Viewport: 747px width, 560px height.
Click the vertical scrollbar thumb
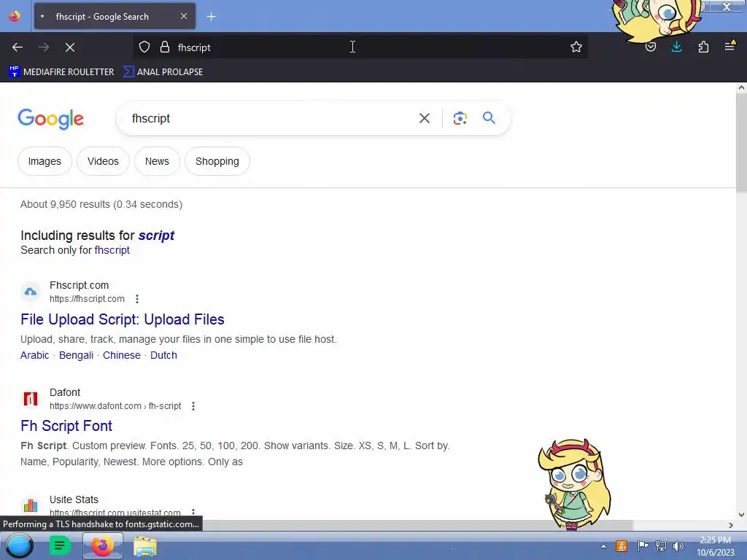pyautogui.click(x=741, y=143)
